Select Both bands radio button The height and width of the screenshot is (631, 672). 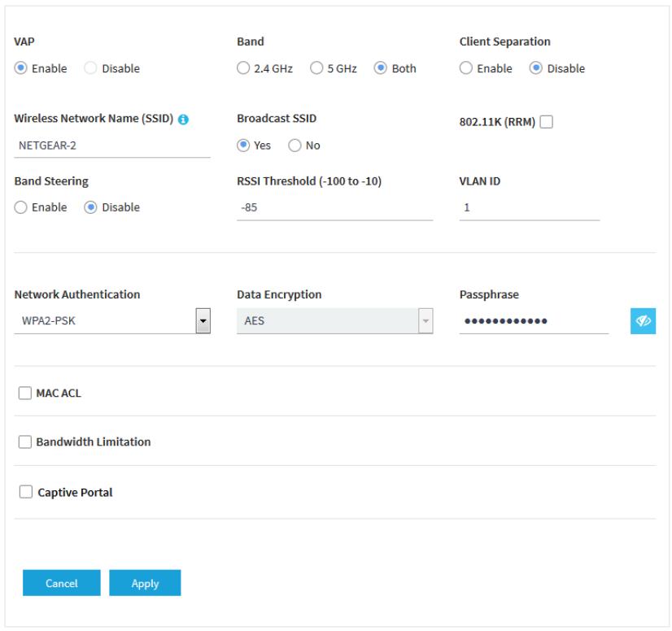380,68
